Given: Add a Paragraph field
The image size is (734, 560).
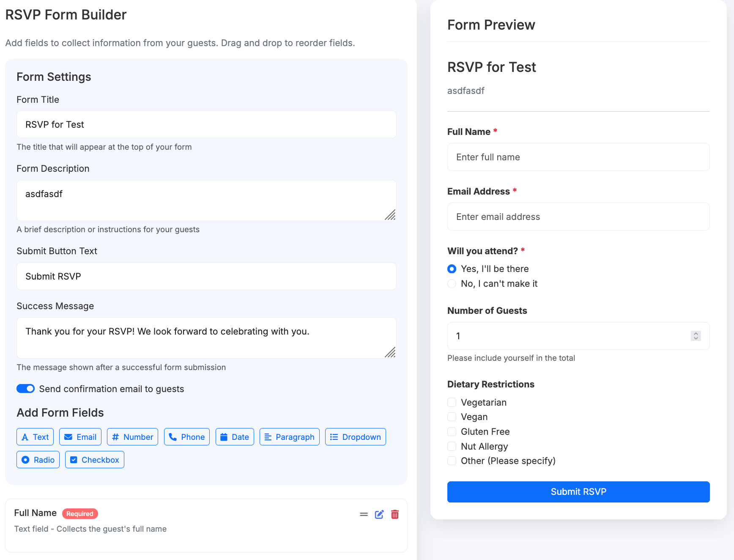Looking at the screenshot, I should pyautogui.click(x=290, y=437).
